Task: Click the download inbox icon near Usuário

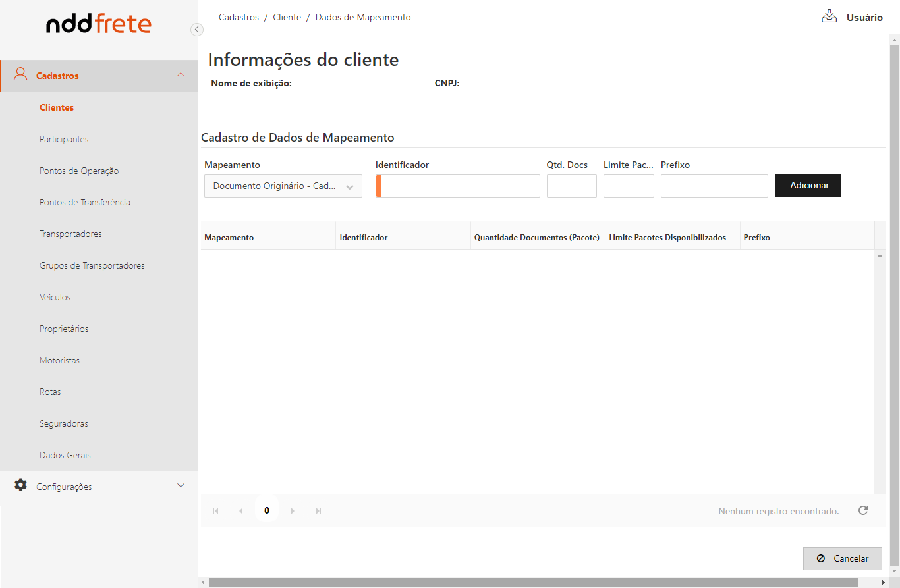Action: pos(829,16)
